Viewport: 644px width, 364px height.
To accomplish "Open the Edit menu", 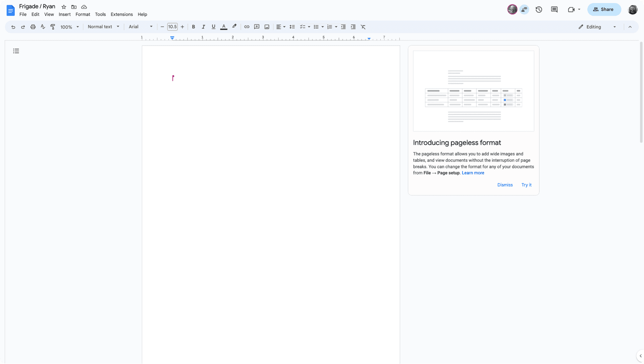I will (35, 14).
